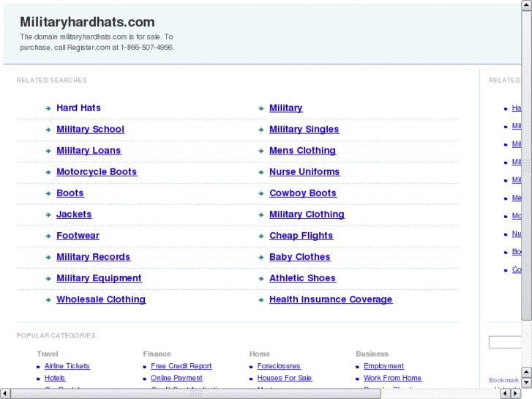Go to the Boots link
Viewport: 532px width, 399px height.
(x=70, y=193)
